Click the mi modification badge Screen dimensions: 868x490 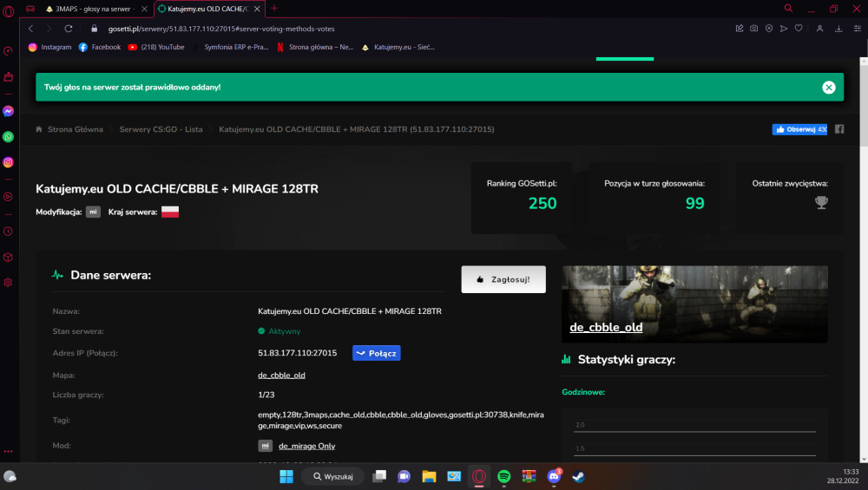[x=93, y=212]
